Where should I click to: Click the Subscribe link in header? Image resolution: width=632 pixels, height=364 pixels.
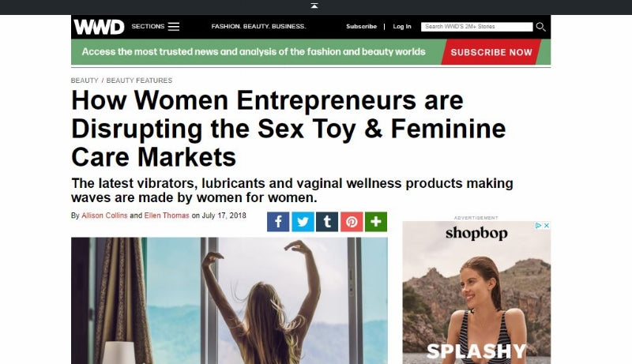361,27
